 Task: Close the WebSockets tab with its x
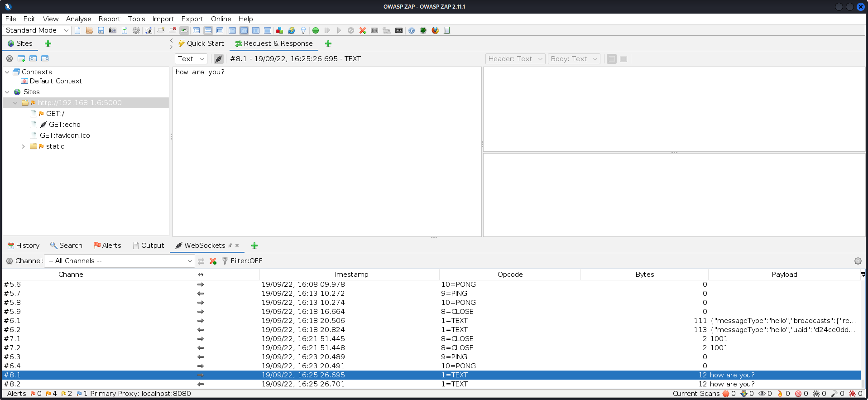(x=237, y=246)
